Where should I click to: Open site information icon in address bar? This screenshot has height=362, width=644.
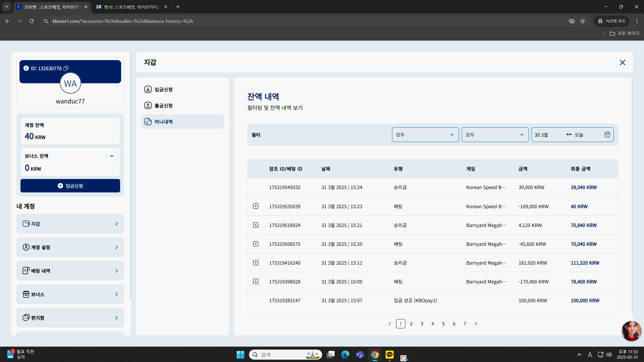tap(46, 21)
